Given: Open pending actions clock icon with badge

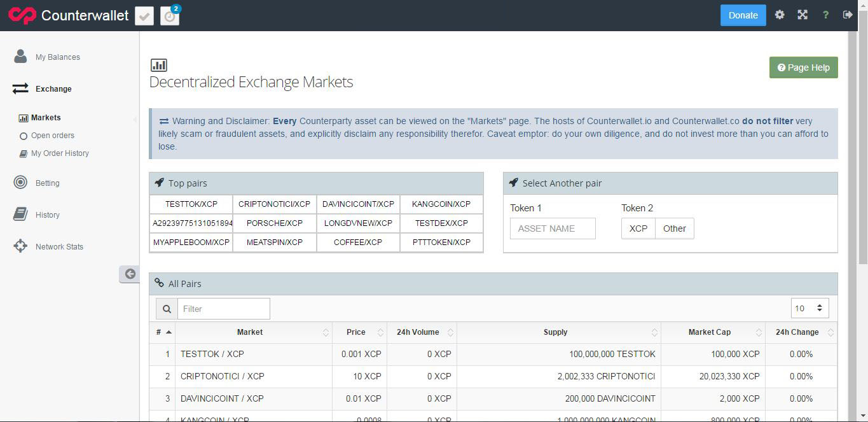Looking at the screenshot, I should (170, 16).
